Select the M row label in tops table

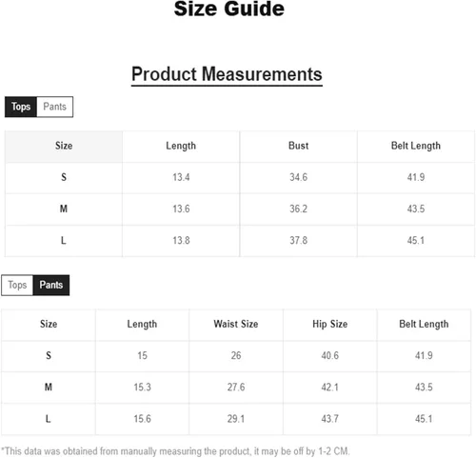tap(64, 209)
